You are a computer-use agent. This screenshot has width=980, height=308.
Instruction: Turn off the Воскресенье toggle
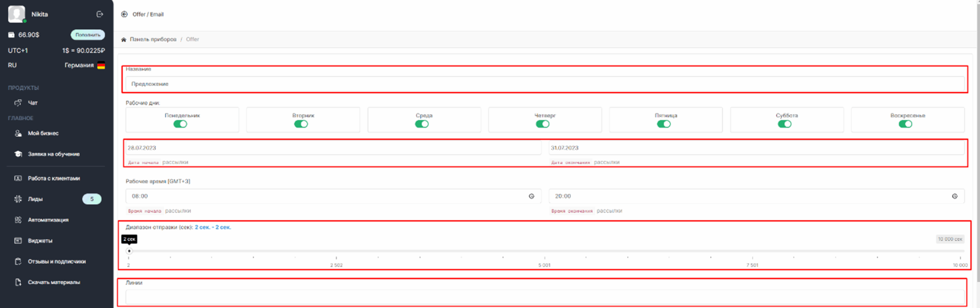coord(905,124)
